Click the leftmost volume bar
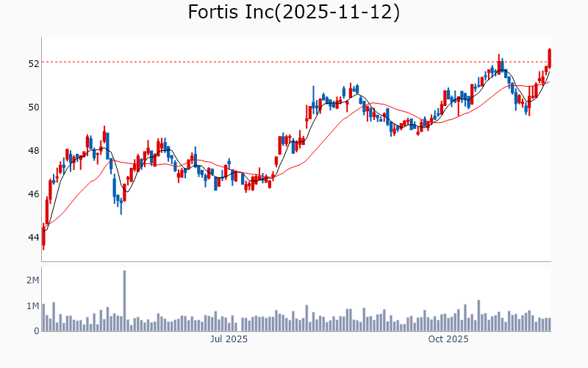Viewport: 588px width, 368px height. point(43,317)
